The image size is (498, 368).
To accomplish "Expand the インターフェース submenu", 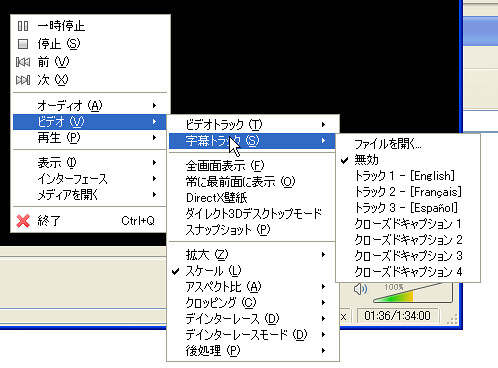I will (x=89, y=179).
